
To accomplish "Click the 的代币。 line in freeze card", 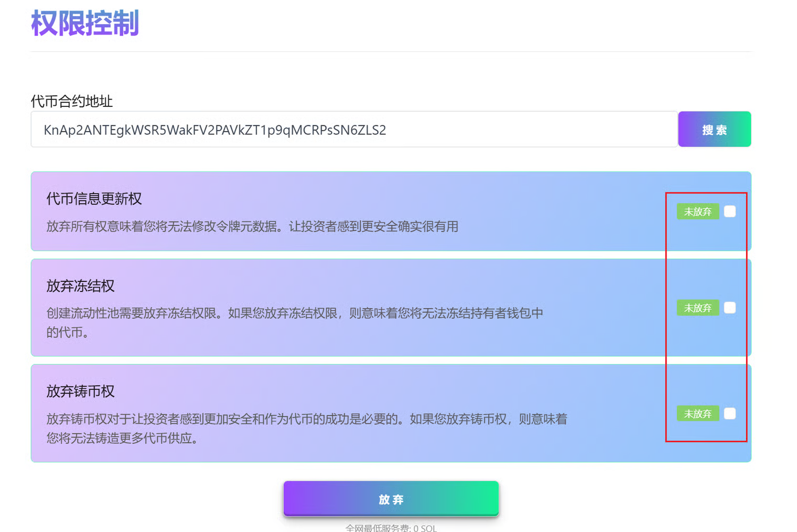I will (67, 332).
